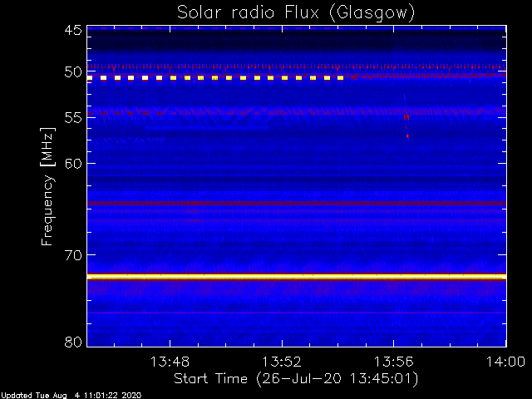Click the 'Frequency [MHz]' y-axis label
The image size is (532, 399).
point(47,186)
